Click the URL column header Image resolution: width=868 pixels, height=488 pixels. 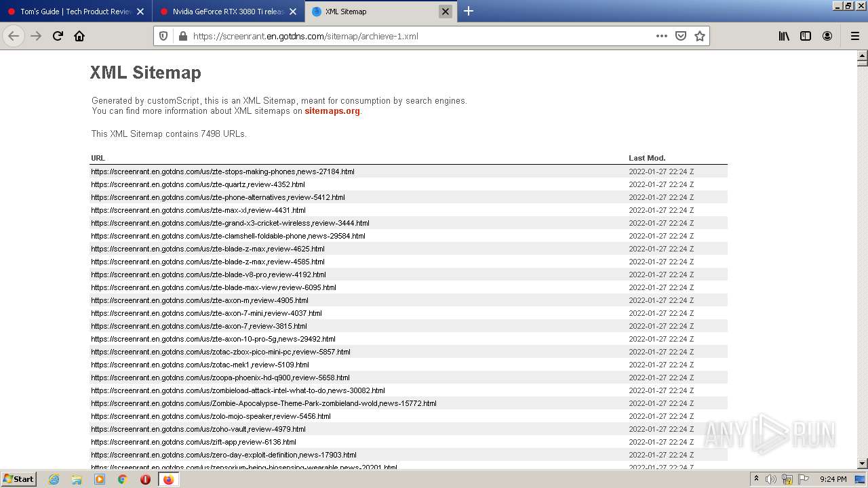tap(98, 158)
